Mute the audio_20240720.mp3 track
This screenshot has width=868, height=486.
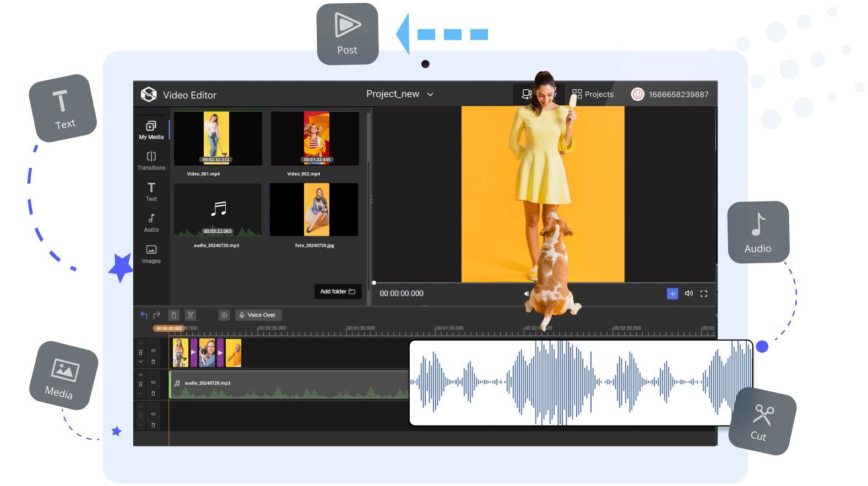coord(153,382)
